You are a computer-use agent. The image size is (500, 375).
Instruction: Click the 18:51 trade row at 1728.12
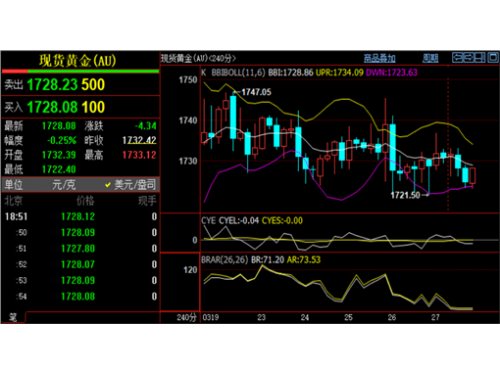click(x=81, y=217)
